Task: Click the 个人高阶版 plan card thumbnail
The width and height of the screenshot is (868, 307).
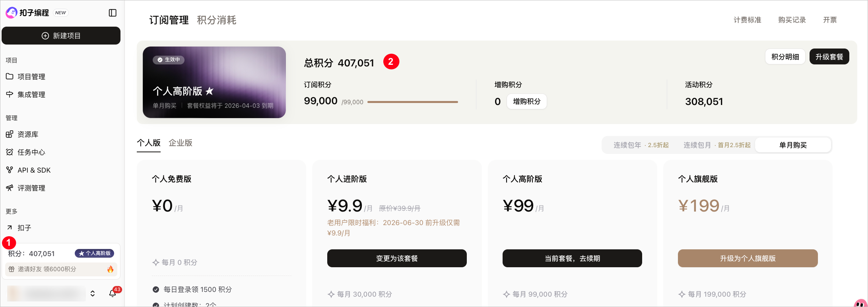Action: click(x=214, y=82)
